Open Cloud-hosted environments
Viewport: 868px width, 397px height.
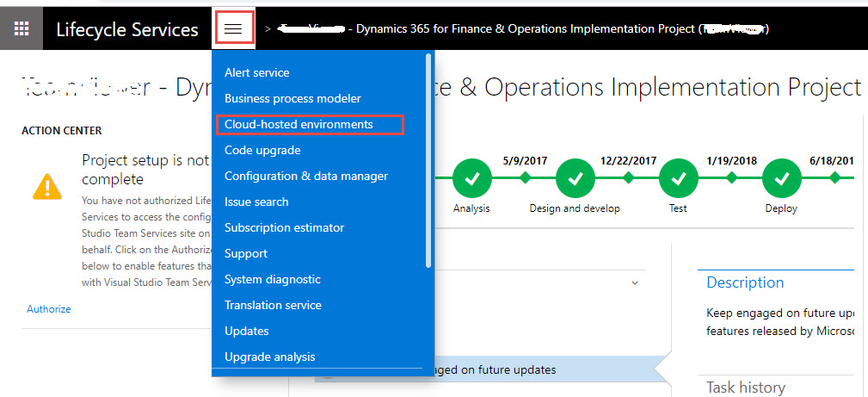click(299, 125)
